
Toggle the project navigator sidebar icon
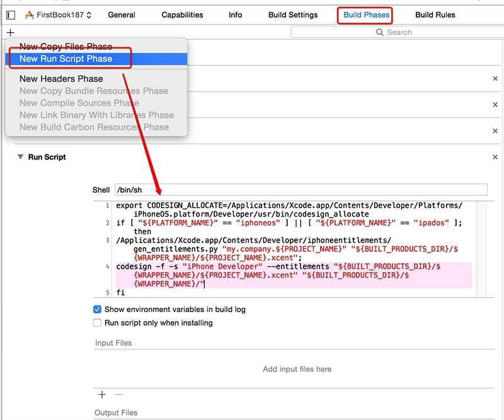[x=11, y=14]
